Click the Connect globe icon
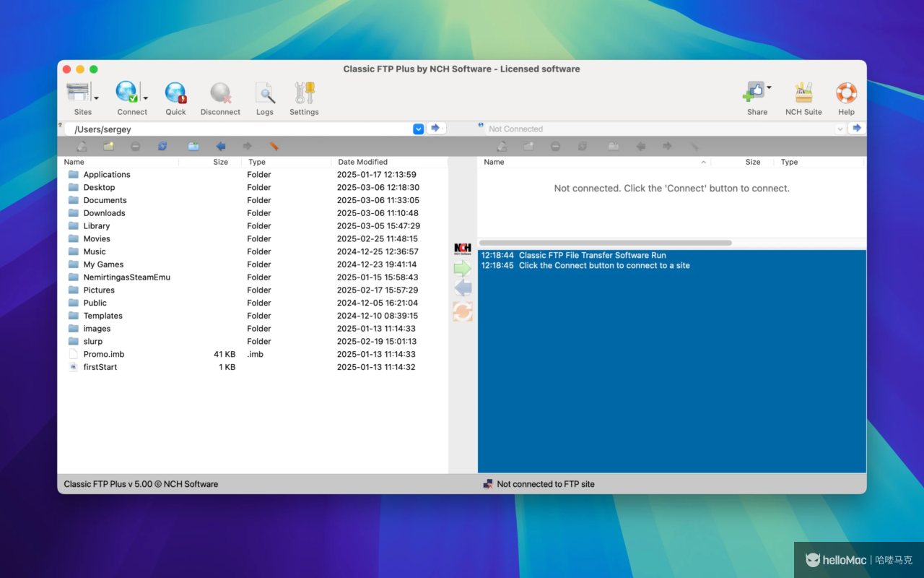The height and width of the screenshot is (578, 924). pyautogui.click(x=127, y=92)
